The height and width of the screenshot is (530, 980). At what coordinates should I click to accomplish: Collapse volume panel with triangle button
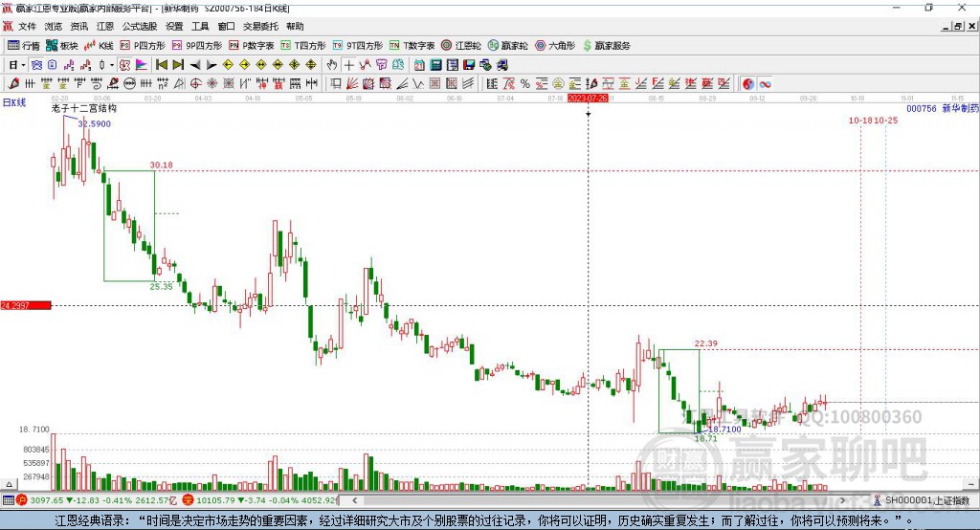tap(9, 484)
